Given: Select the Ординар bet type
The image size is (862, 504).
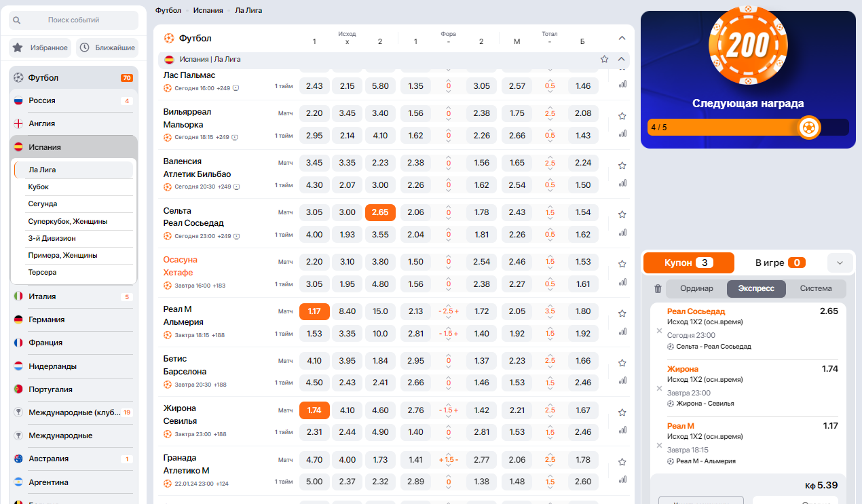Looking at the screenshot, I should pyautogui.click(x=696, y=288).
